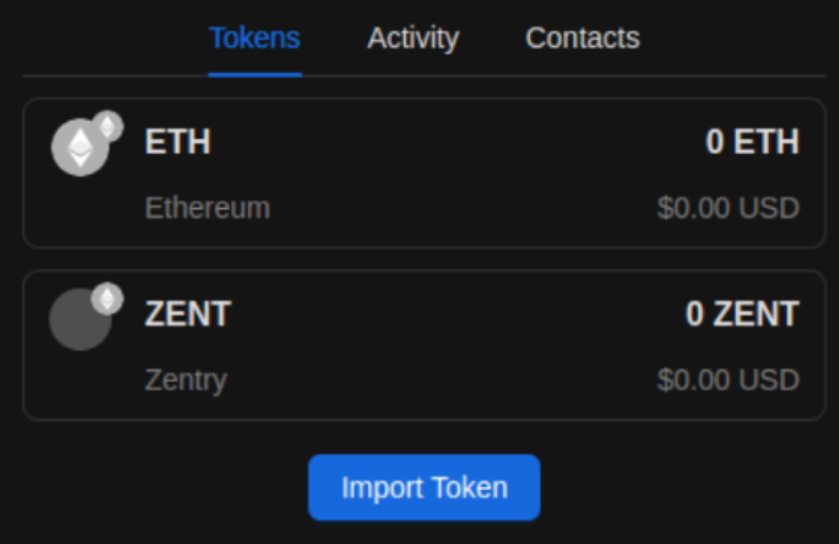839x544 pixels.
Task: Click the ETH token symbol label
Action: [178, 142]
